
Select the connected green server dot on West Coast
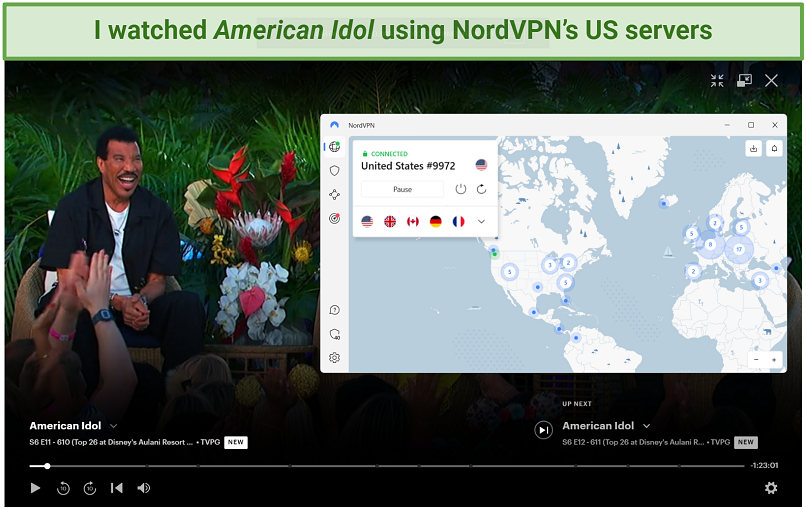point(494,254)
